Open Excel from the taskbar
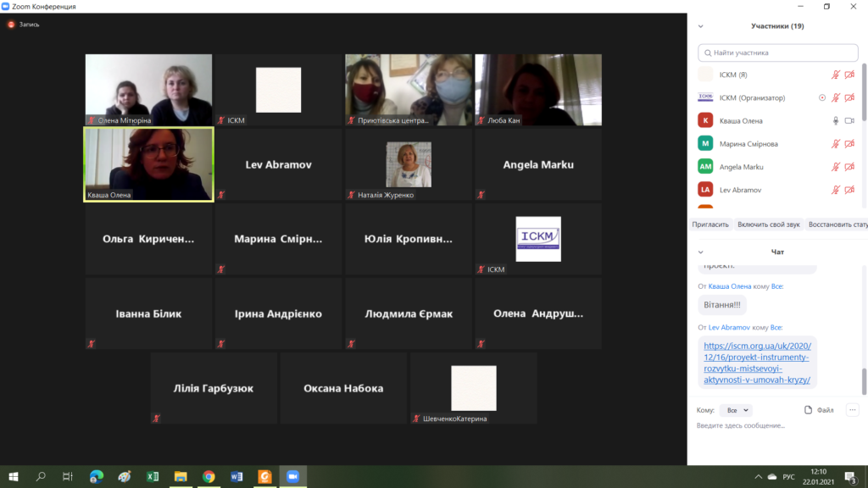The width and height of the screenshot is (868, 488). (153, 476)
